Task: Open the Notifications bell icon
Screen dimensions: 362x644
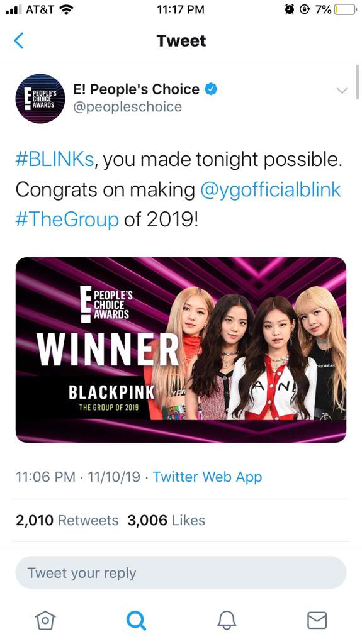Action: coord(227,619)
